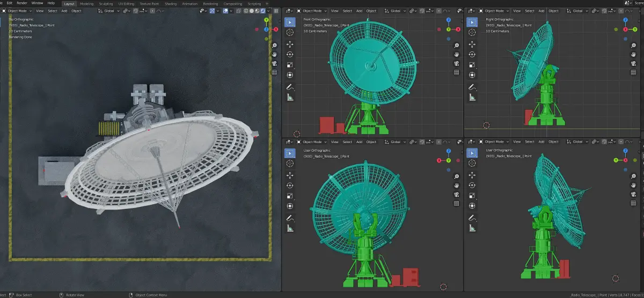
Task: Add a new workspace with plus button
Action: 266,3
